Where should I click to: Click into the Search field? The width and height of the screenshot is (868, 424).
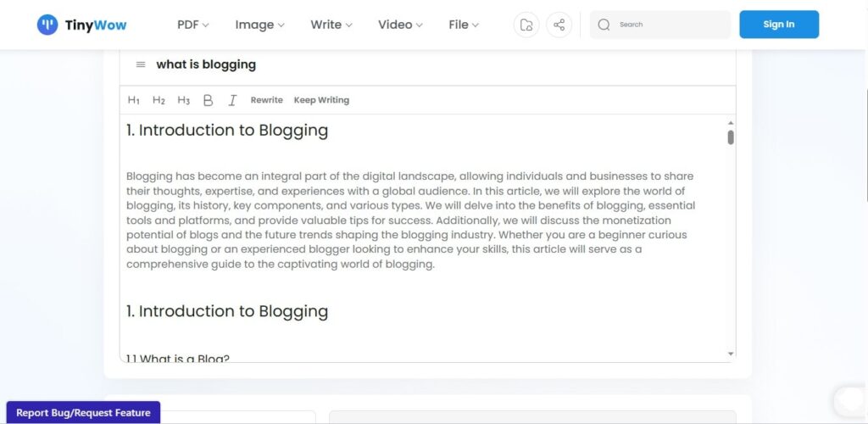(670, 25)
